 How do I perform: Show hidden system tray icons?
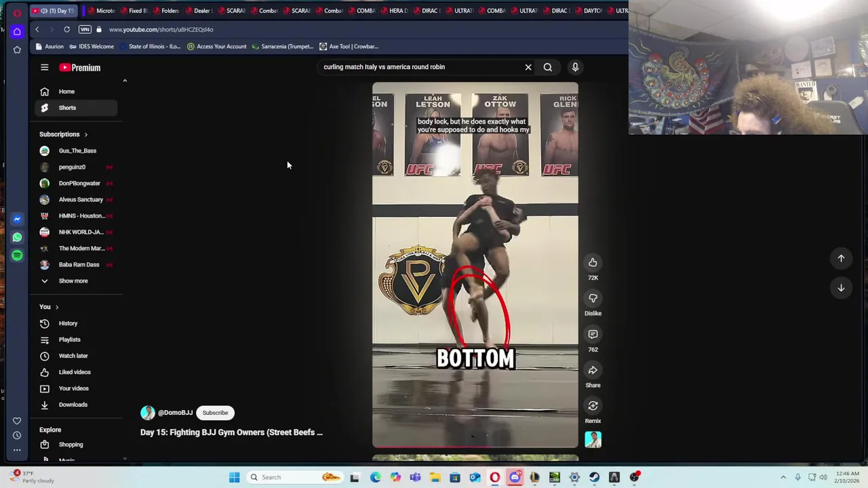point(783,477)
